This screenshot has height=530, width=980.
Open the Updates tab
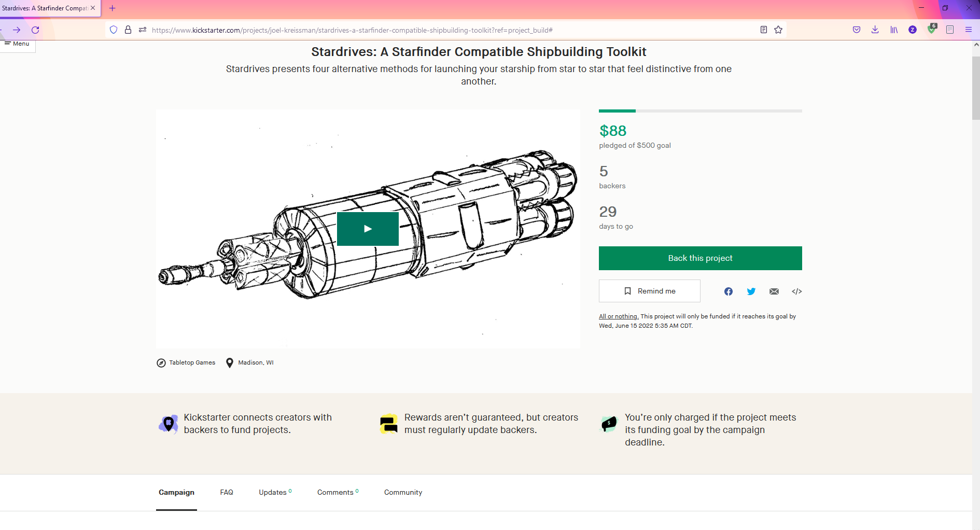(275, 493)
